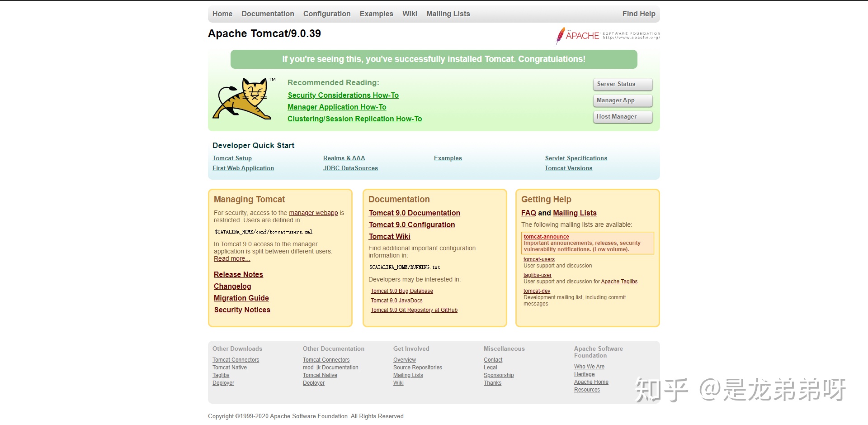This screenshot has height=425, width=868.
Task: Open the Taglibs download link
Action: click(221, 376)
